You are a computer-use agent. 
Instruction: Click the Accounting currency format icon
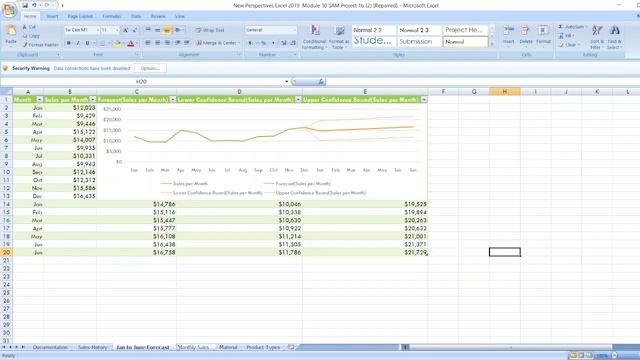(250, 43)
